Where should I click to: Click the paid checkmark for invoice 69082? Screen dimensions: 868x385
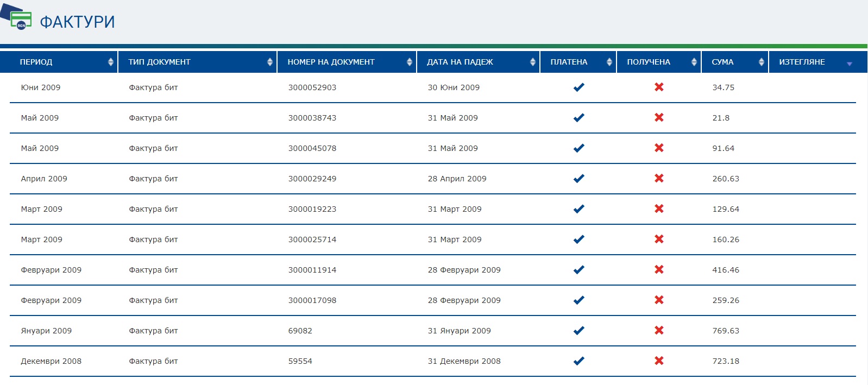[579, 331]
